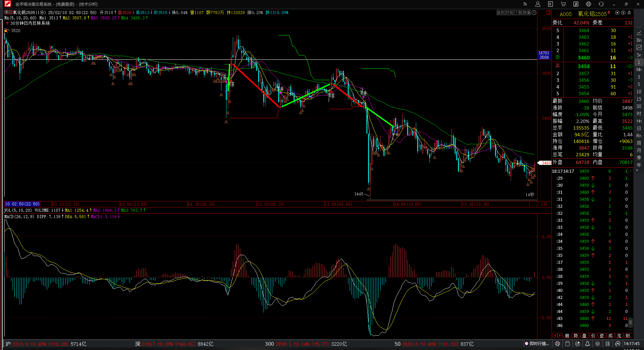The height and width of the screenshot is (350, 644).
Task: Switch to the 周 weekly period
Action: tap(639, 143)
